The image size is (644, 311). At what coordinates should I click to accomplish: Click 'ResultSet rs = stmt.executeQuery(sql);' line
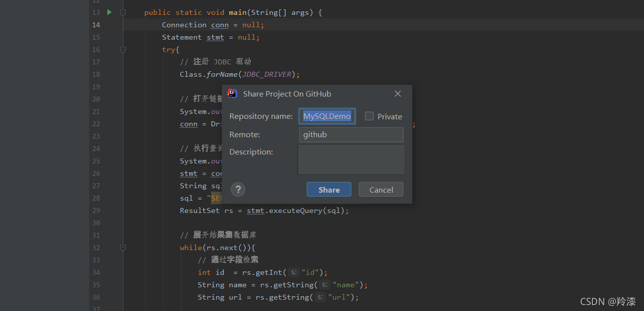pyautogui.click(x=265, y=210)
